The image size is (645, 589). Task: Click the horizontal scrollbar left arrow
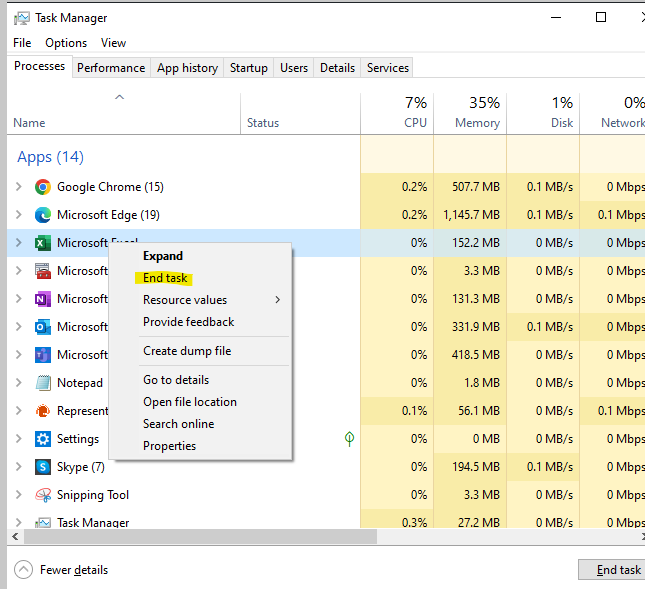(15, 536)
